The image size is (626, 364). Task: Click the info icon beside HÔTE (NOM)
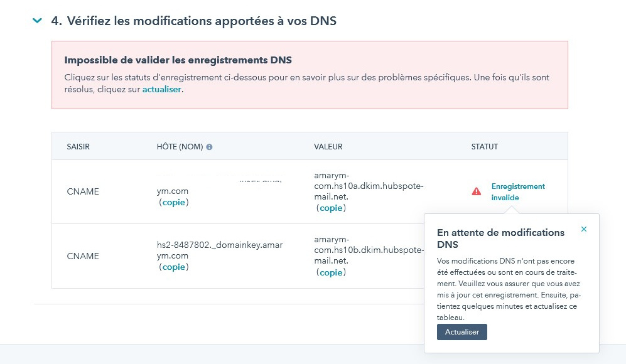click(x=209, y=147)
